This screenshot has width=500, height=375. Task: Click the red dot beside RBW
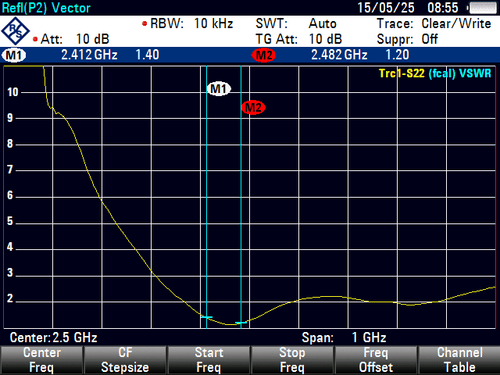click(144, 24)
